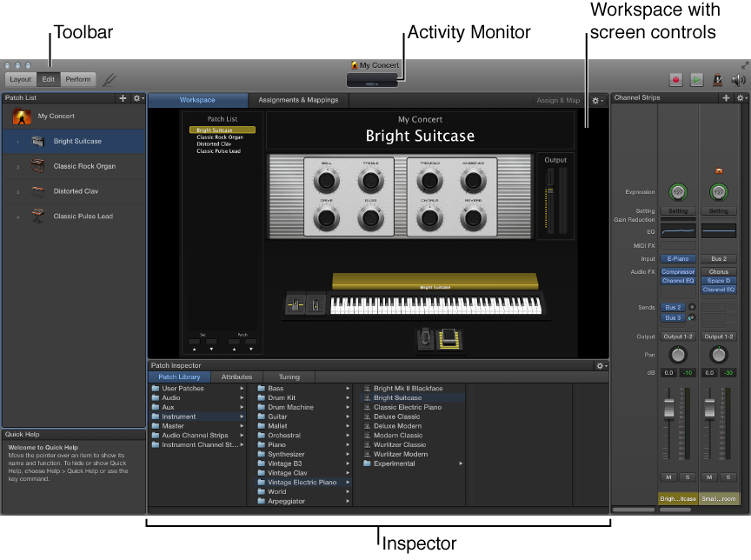Turn the Expression knob on the channel strip
The image size is (751, 560).
(678, 192)
